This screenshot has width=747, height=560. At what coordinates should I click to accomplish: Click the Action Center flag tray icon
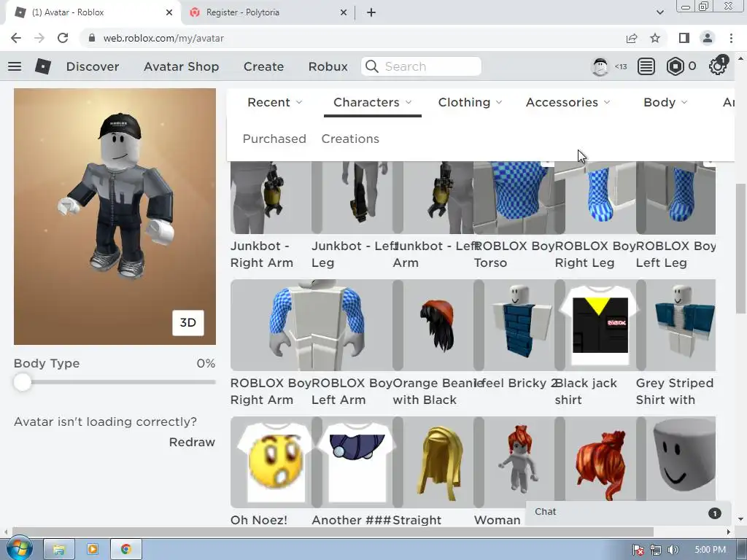coord(638,550)
